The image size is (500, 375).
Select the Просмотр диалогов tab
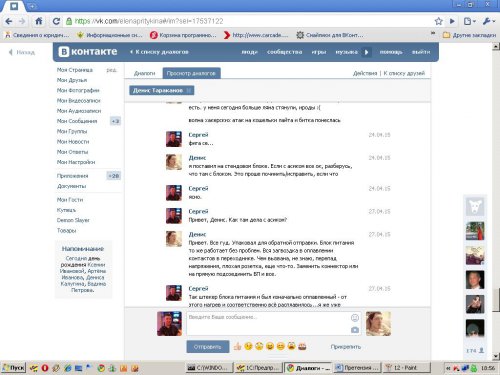(191, 73)
